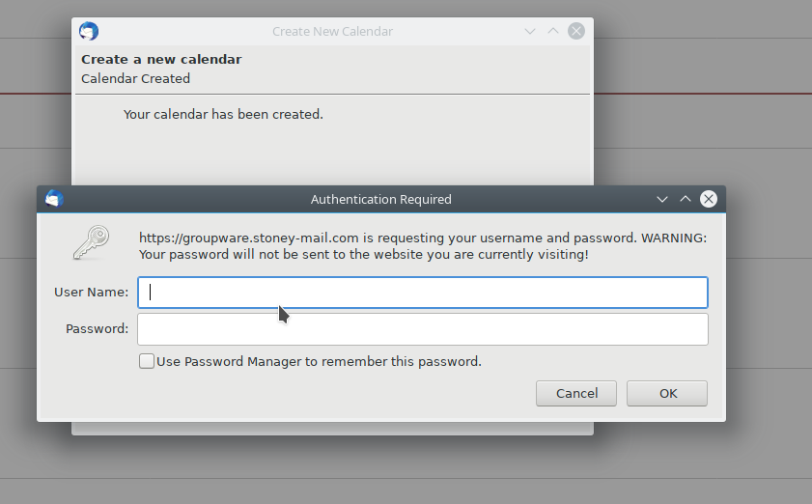Minimize the Authentication Required dialog

click(x=662, y=199)
